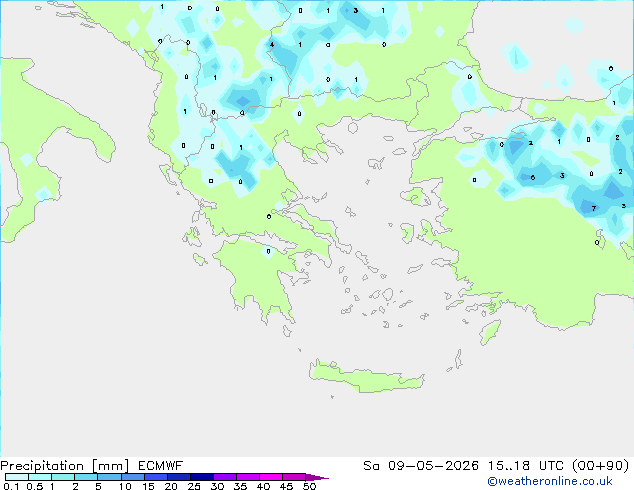Click the 'ECMWF' model label

coord(161,466)
